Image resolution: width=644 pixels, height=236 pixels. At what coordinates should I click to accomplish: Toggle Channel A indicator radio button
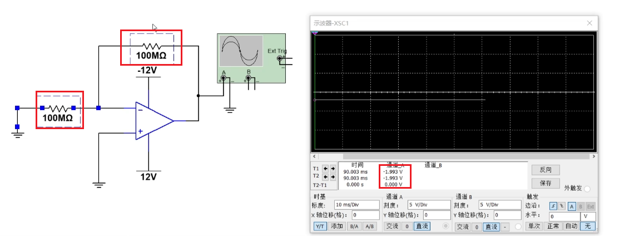(x=445, y=226)
